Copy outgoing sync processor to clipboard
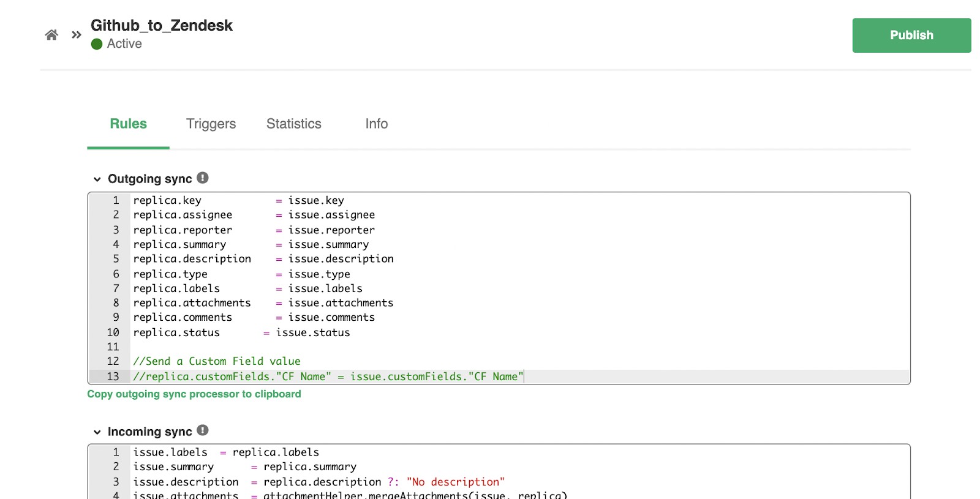Screen dimensions: 980x499 coord(194,394)
